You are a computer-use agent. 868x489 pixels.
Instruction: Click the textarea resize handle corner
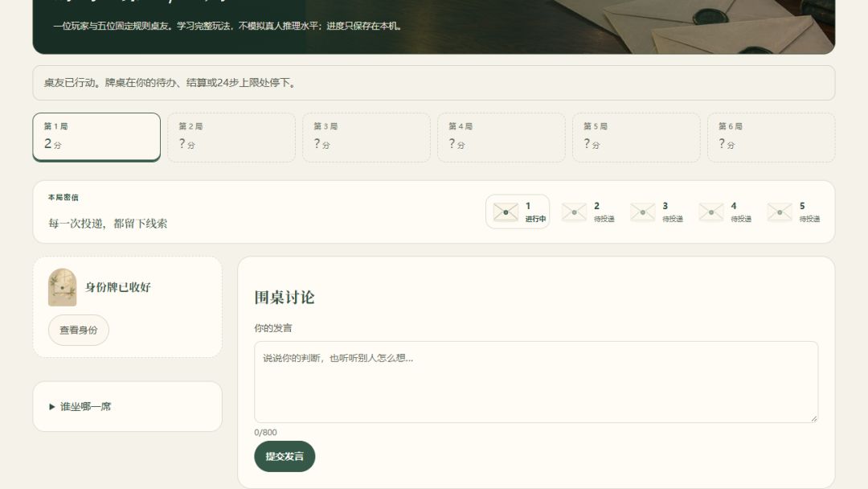pos(813,419)
